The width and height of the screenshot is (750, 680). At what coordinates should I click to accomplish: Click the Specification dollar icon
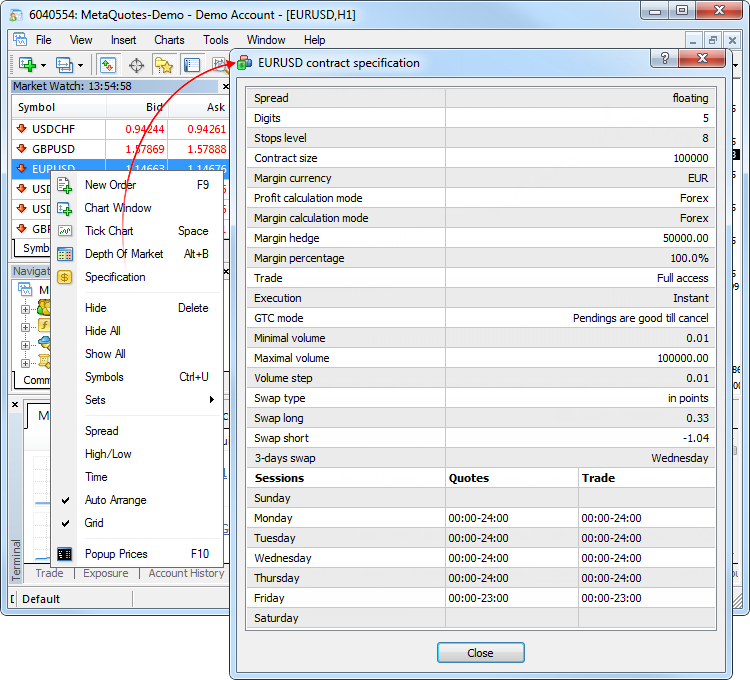click(65, 277)
